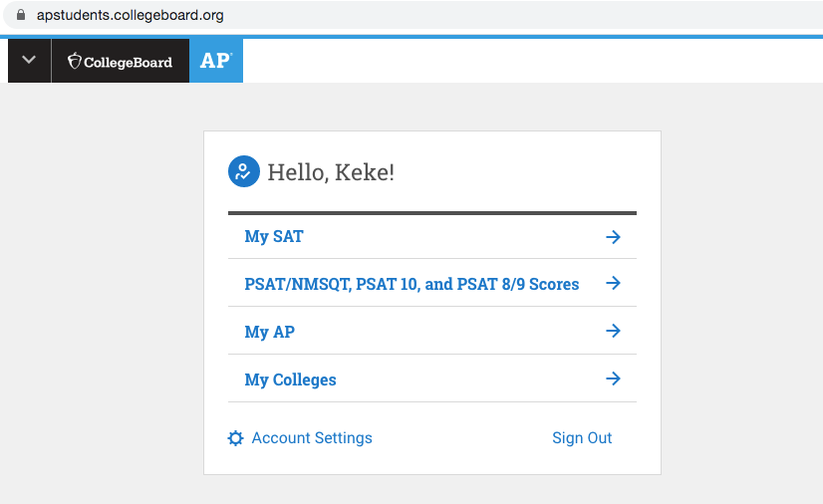This screenshot has height=504, width=823.
Task: Click the lock icon in address bar
Action: coord(21,15)
